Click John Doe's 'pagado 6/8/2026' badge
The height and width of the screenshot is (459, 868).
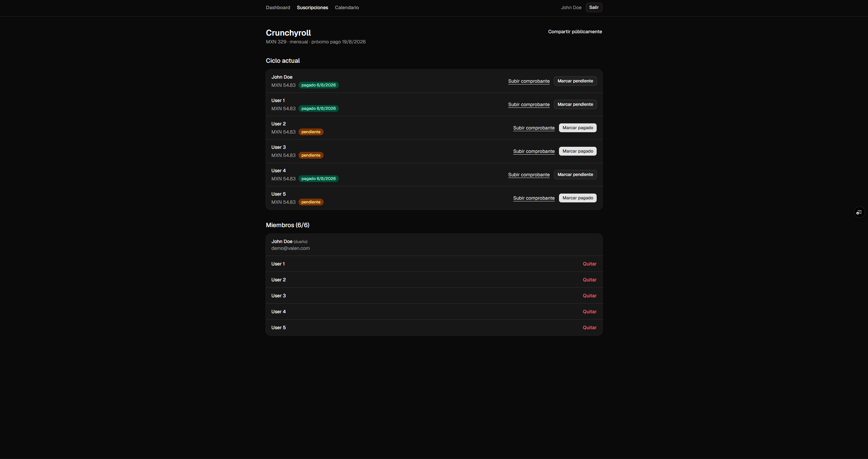(319, 85)
